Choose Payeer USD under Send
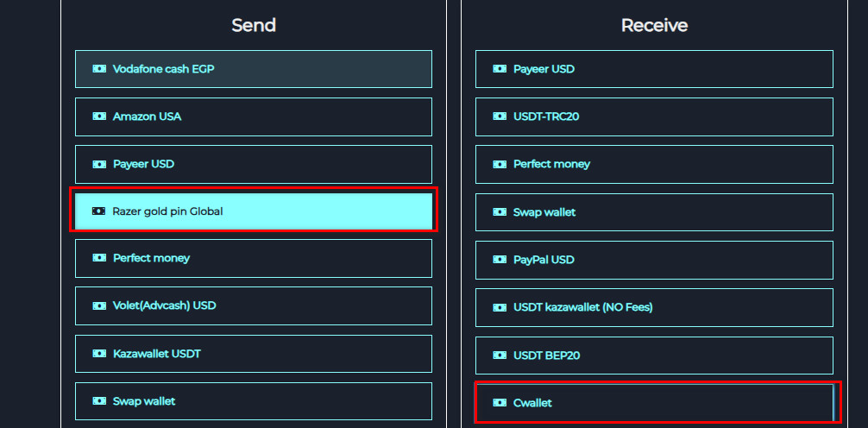This screenshot has width=868, height=428. pos(254,165)
